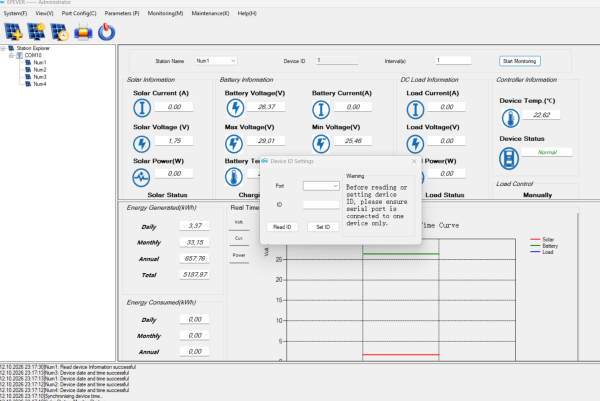Close the Device ID Settings dialog
This screenshot has width=600, height=401.
coord(414,161)
